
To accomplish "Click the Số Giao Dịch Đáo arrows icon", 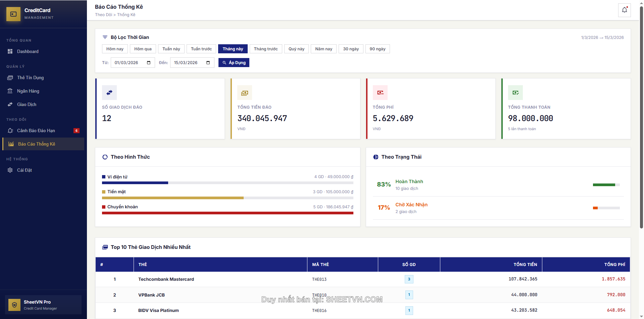I will [109, 93].
